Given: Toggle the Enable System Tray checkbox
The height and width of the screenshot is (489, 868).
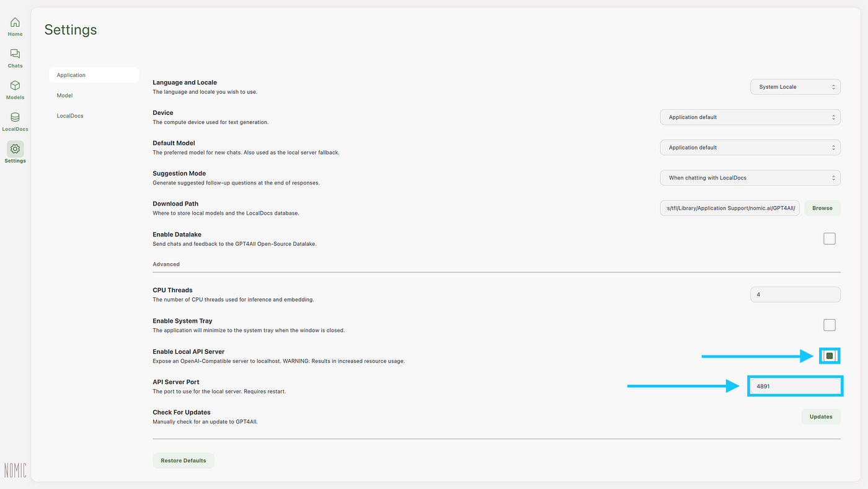Looking at the screenshot, I should point(830,325).
